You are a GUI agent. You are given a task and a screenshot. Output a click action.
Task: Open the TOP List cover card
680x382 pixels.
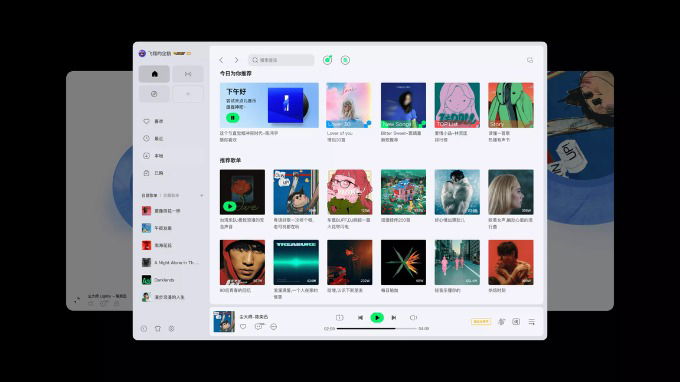[x=457, y=105]
